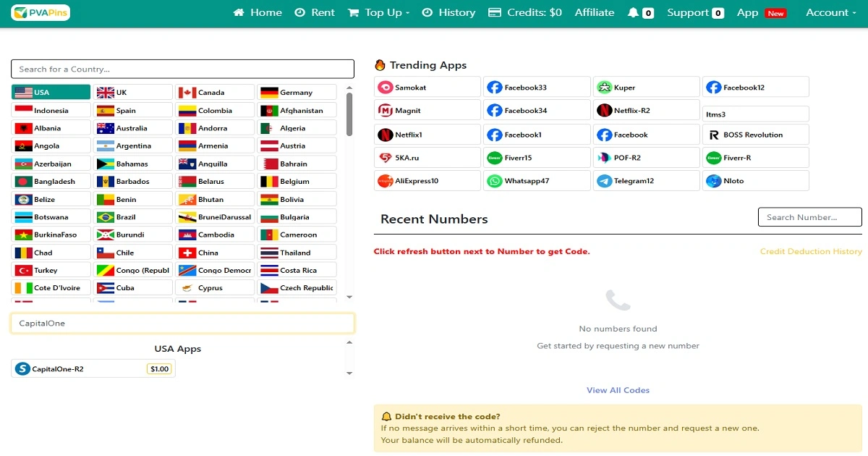868x456 pixels.
Task: Select the Itms3 trending app
Action: click(x=756, y=114)
